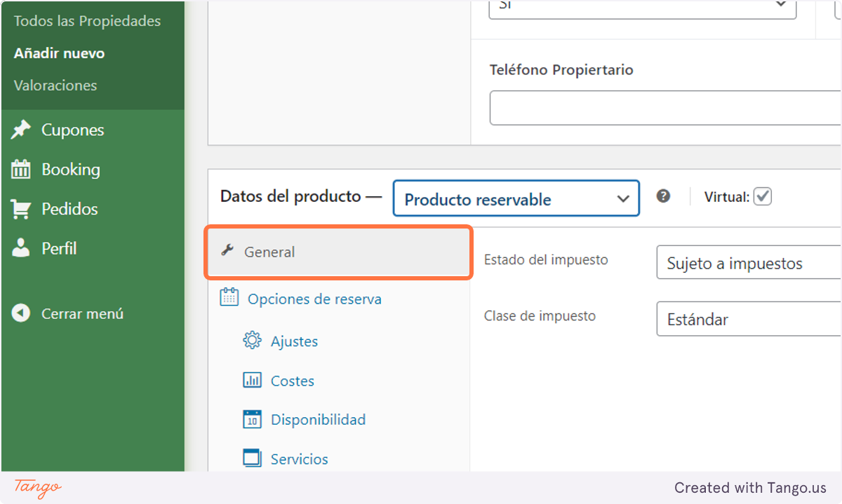Screen dimensions: 842x504
Task: Toggle the Virtual checkbox
Action: click(x=763, y=197)
